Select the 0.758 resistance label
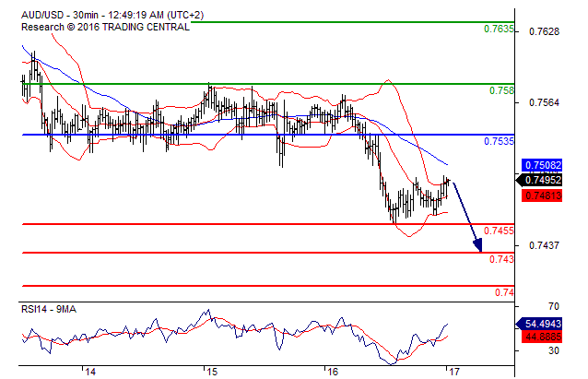The width and height of the screenshot is (588, 379). click(x=501, y=90)
